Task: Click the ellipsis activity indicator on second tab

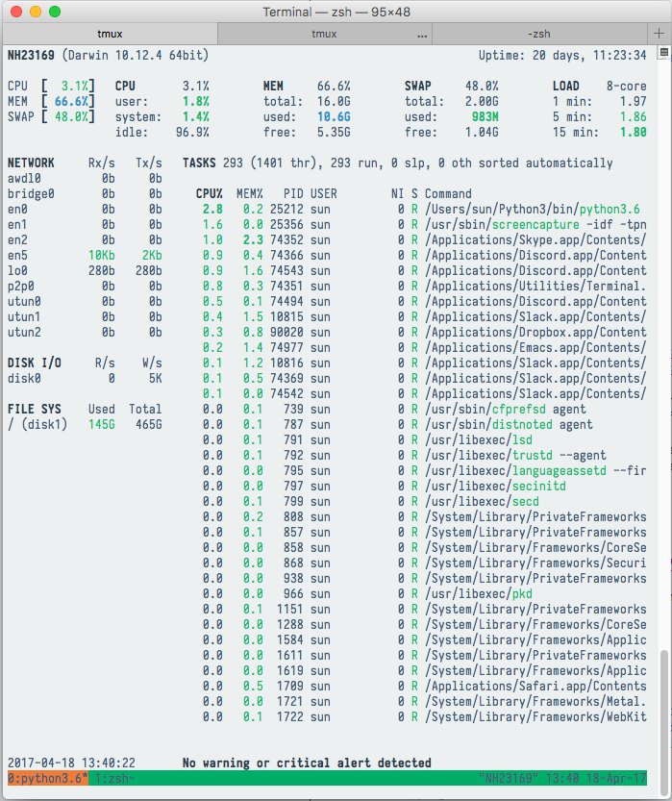Action: [x=421, y=34]
